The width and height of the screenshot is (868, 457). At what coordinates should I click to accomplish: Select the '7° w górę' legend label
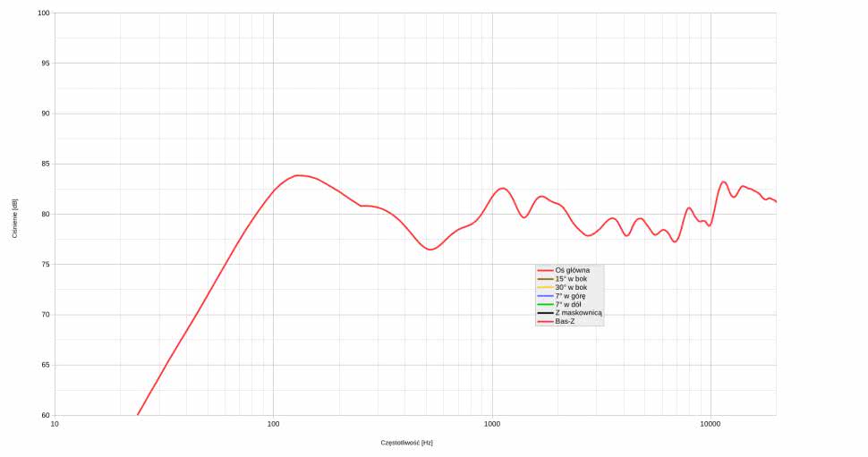click(x=570, y=296)
